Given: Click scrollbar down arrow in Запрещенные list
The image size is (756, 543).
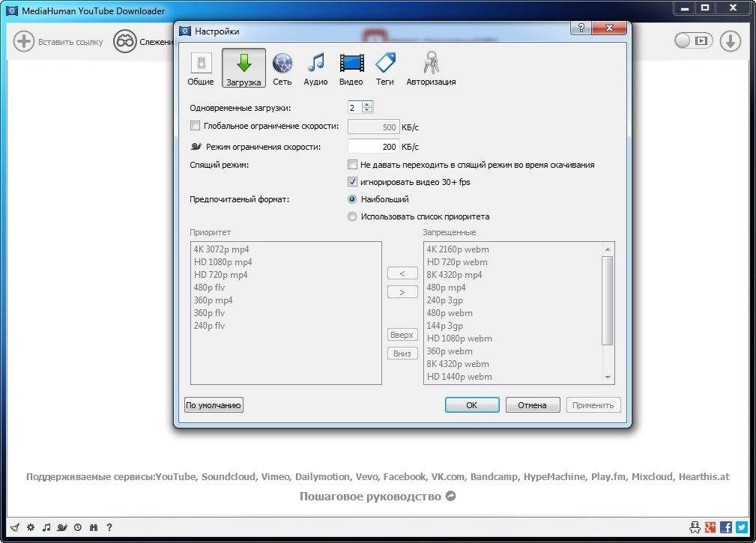Looking at the screenshot, I should point(608,377).
